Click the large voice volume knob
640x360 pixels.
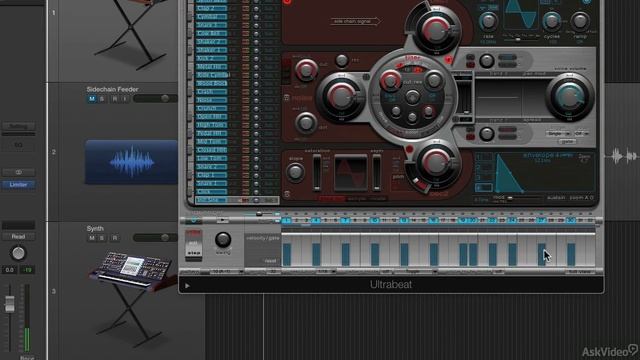click(x=569, y=97)
